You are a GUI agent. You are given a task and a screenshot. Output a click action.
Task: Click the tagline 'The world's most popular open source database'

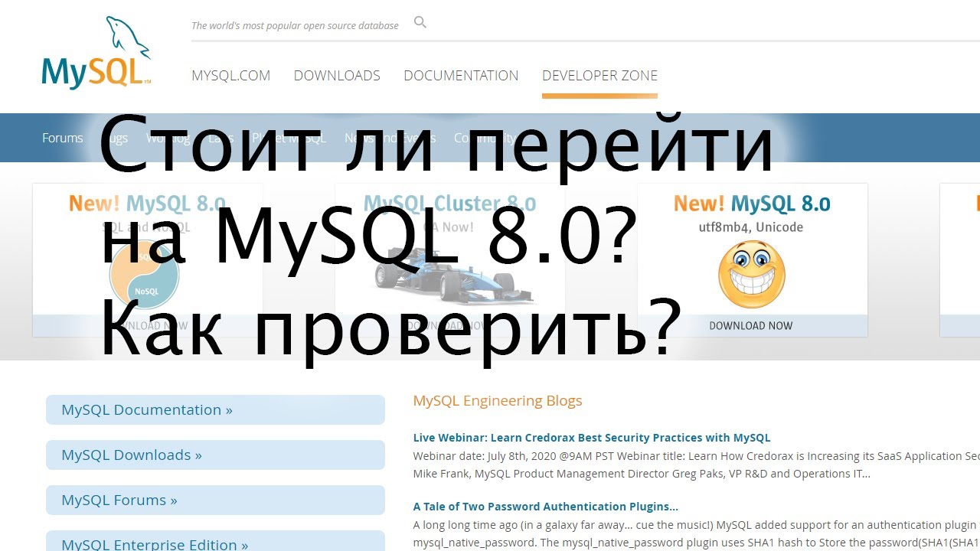(295, 25)
